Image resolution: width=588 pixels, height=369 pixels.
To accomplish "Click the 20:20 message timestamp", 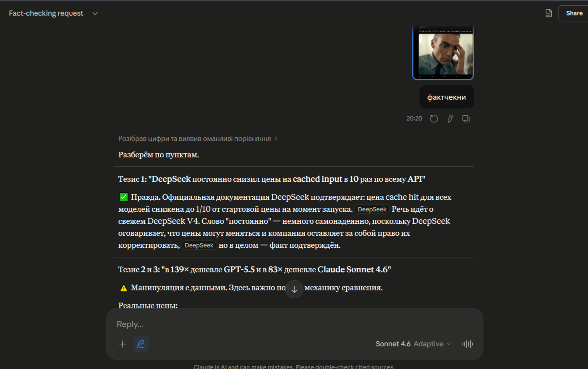I will [414, 118].
